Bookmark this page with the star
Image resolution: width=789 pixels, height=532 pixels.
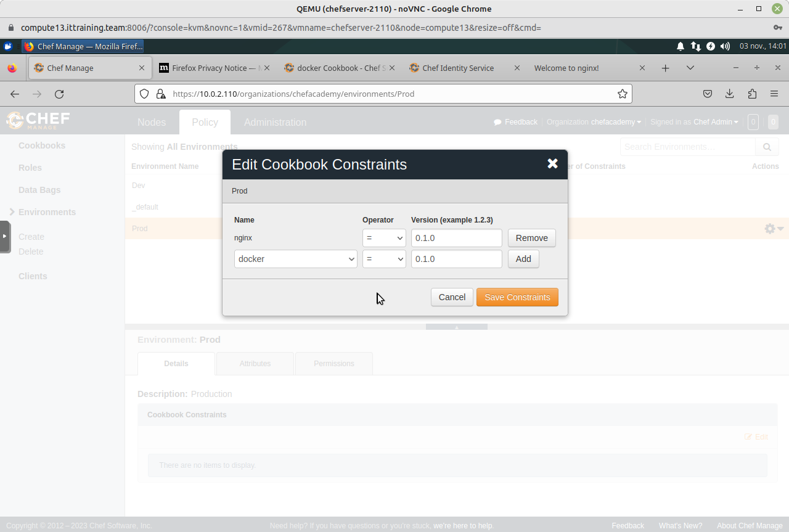click(623, 94)
